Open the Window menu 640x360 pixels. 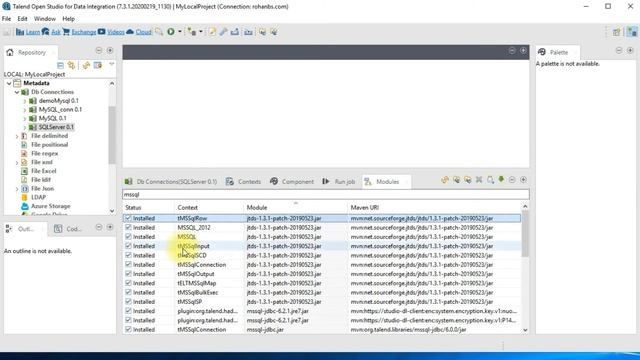(44, 19)
